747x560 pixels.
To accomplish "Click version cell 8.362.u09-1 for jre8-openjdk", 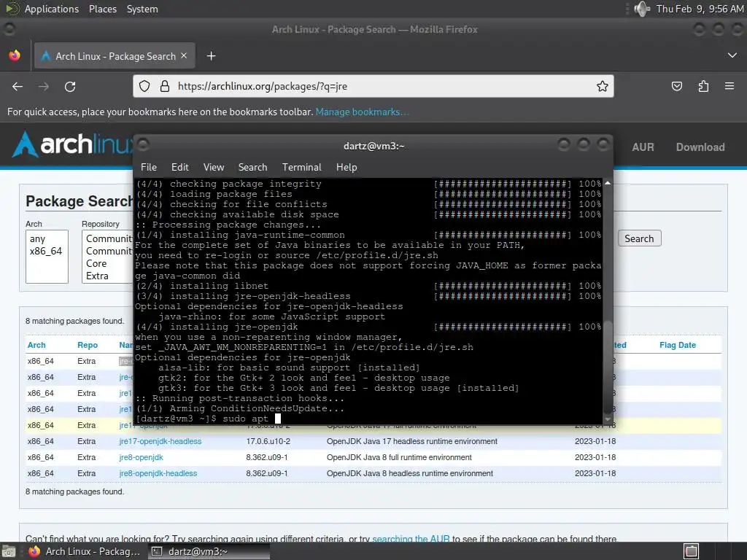I will [267, 458].
